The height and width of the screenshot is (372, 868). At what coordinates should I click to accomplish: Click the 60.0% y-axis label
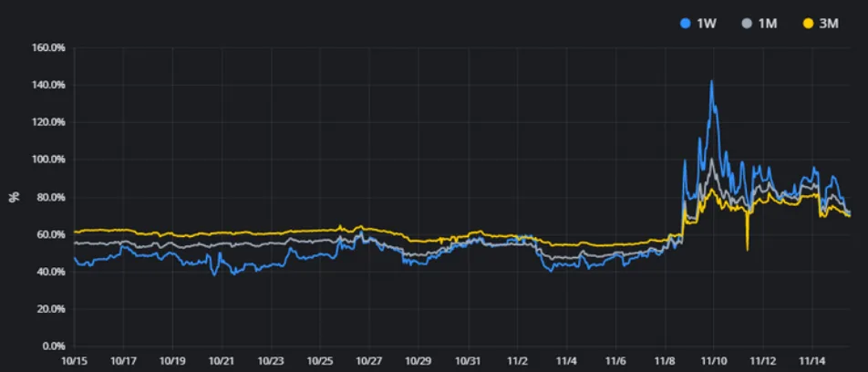(52, 234)
